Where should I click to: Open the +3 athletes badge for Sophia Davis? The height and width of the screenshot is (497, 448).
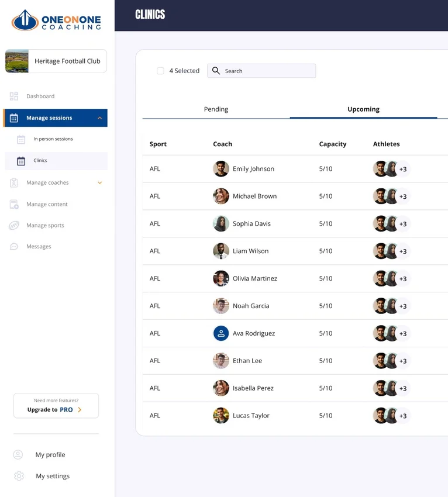(403, 224)
